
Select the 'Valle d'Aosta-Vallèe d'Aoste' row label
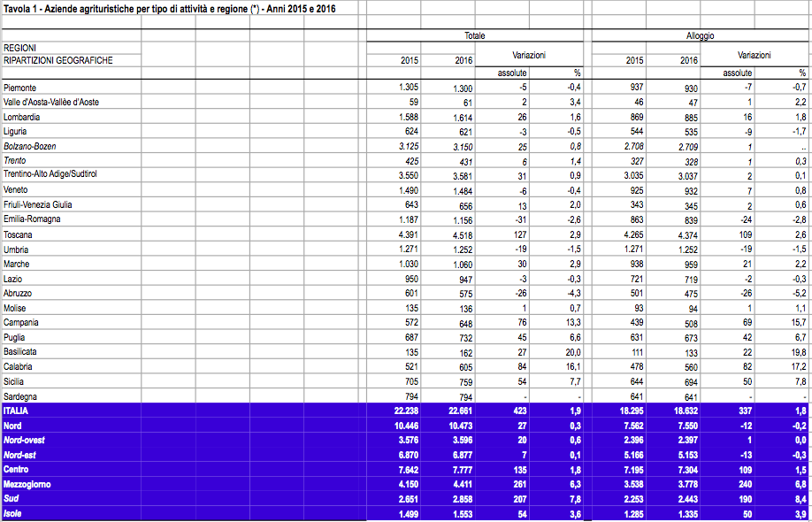50,102
